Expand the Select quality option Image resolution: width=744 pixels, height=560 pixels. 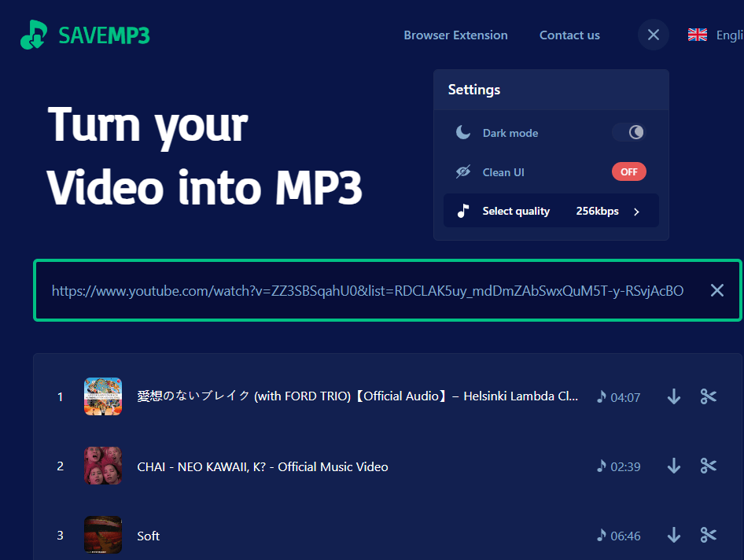click(551, 211)
